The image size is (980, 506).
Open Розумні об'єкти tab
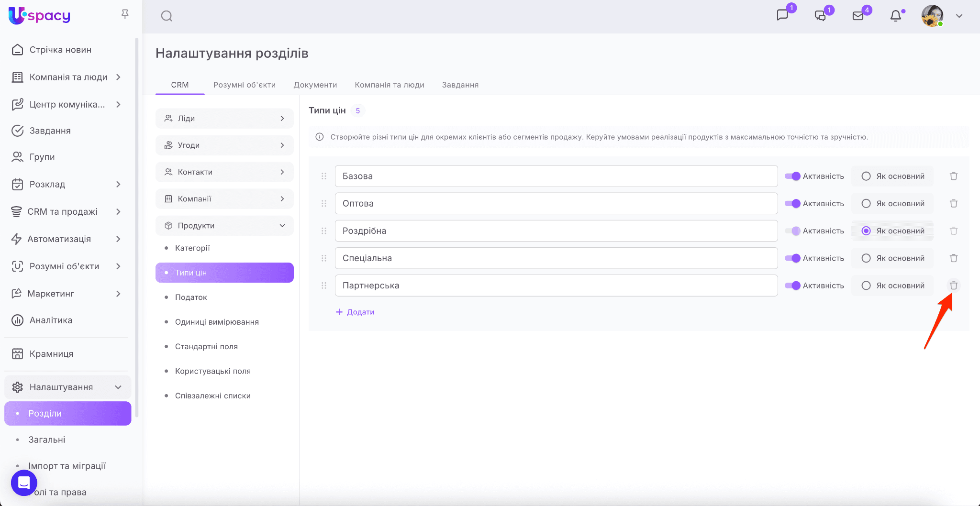[245, 85]
